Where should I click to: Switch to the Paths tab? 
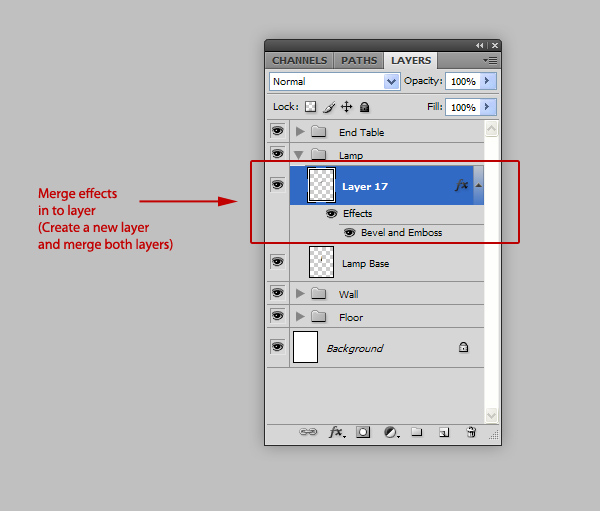358,60
